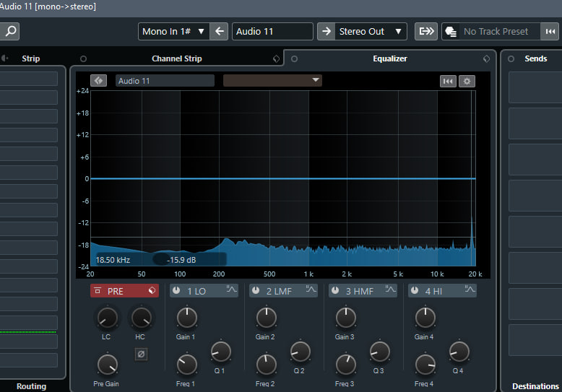Viewport: 562px width, 392px height.
Task: Switch to the Channel Strip tab
Action: [177, 58]
